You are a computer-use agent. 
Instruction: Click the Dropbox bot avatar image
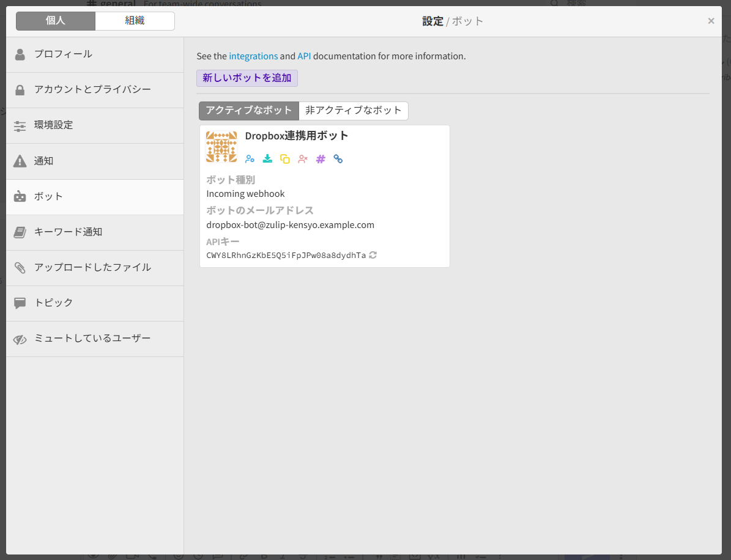221,147
